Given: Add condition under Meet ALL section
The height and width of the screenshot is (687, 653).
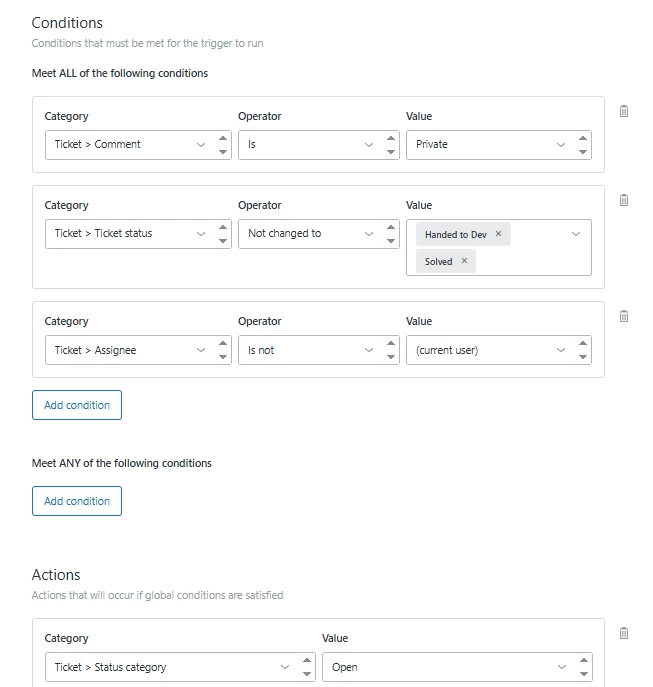Looking at the screenshot, I should 77,405.
